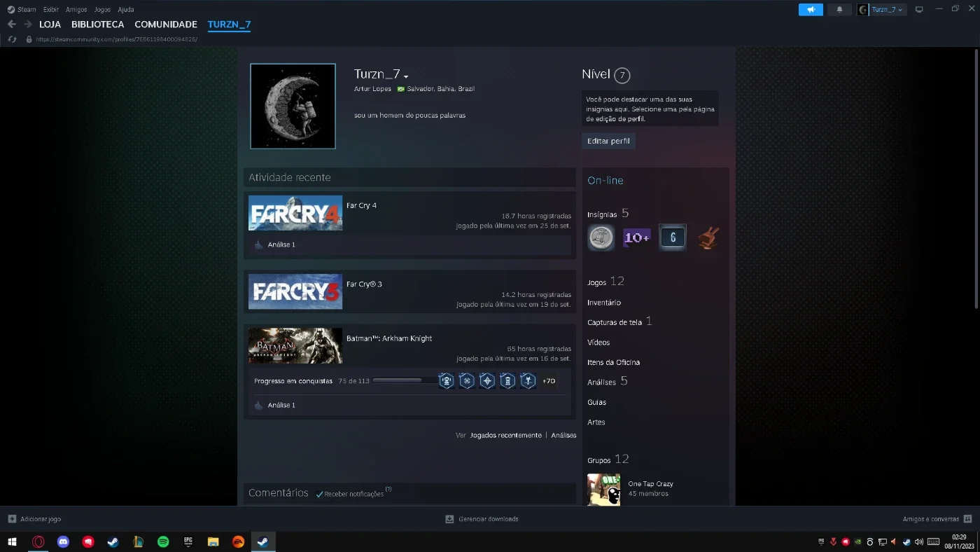
Task: Switch to Big Picture mode monitor icon
Action: [919, 10]
